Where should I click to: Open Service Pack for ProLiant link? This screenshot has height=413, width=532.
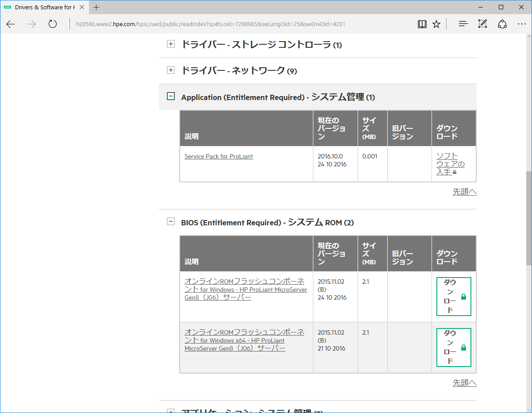click(219, 156)
